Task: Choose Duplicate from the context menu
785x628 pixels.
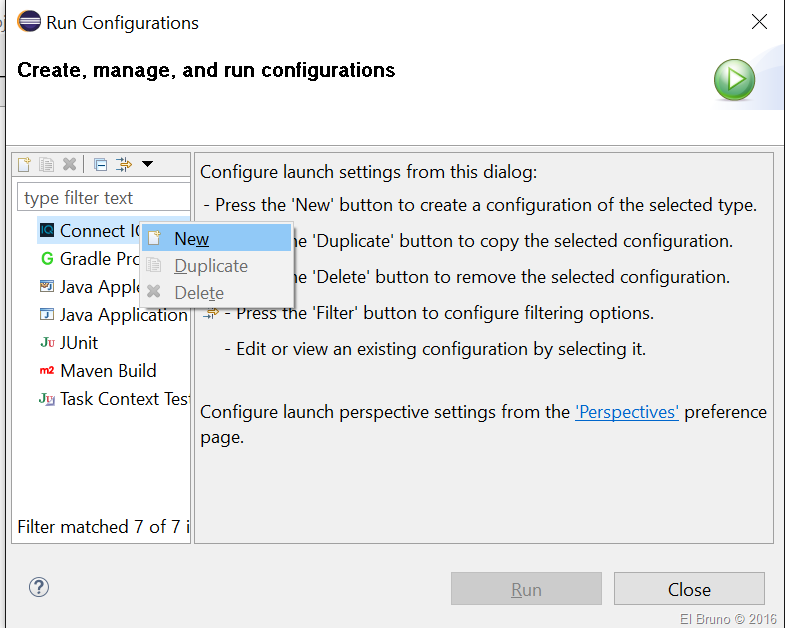Action: [210, 266]
